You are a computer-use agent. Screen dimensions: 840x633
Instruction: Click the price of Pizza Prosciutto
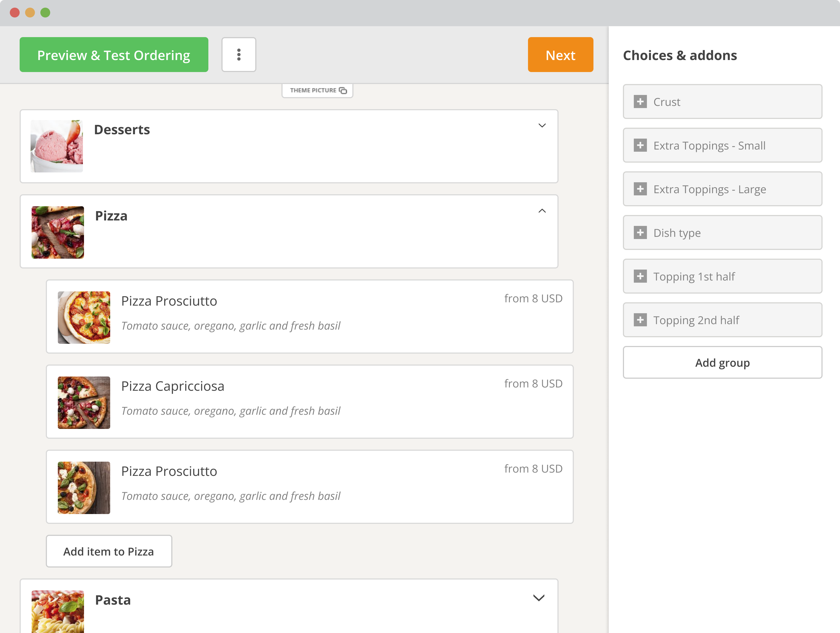(x=533, y=298)
